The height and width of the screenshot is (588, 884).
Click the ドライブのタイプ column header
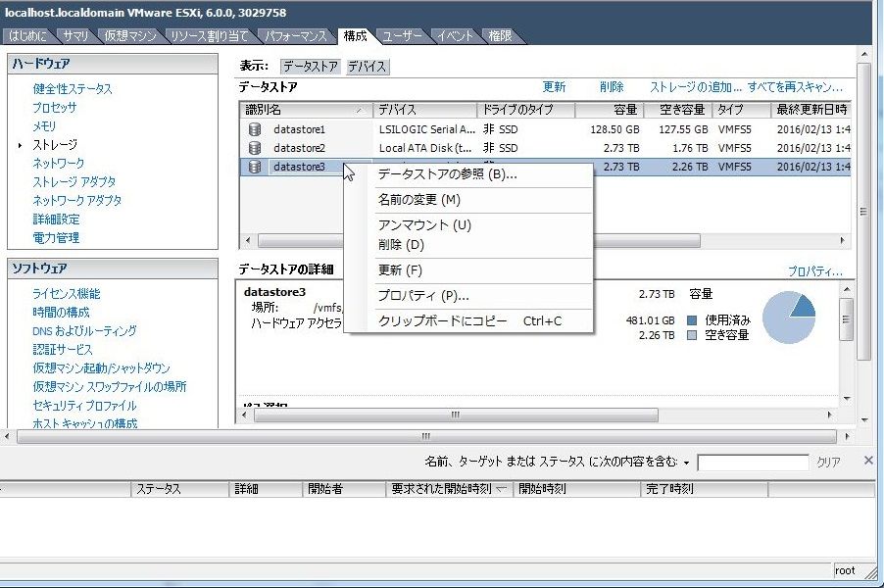point(526,110)
